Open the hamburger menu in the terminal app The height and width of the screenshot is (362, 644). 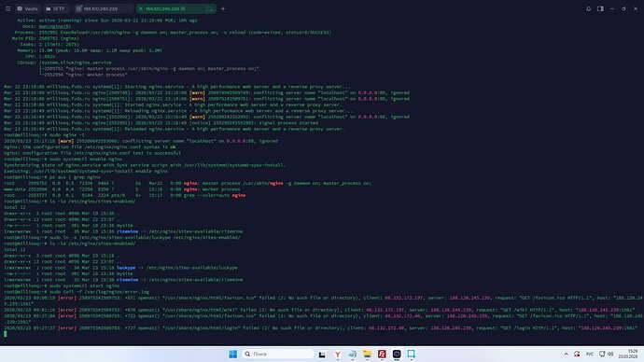tap(7, 8)
